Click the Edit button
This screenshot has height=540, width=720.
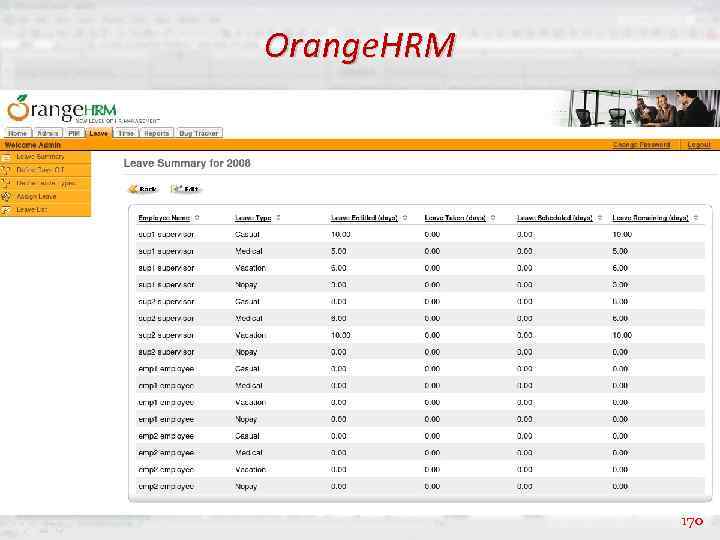coord(186,189)
